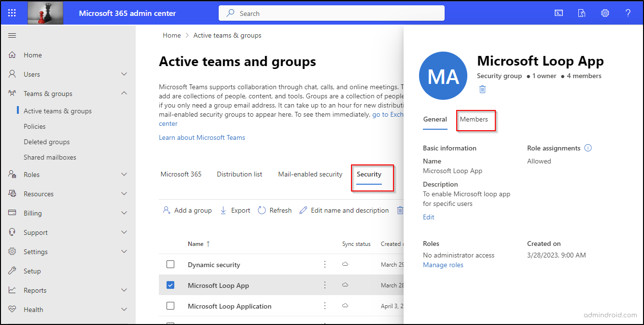Collapse the navigation pane with hamburger icon
Viewport: 644px width, 325px height.
click(x=12, y=35)
